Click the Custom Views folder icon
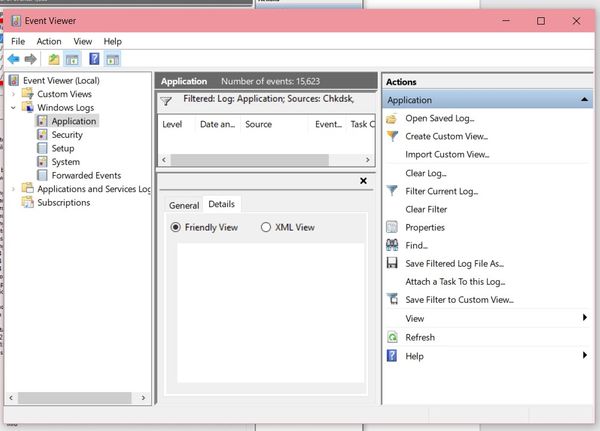The image size is (600, 431). (x=28, y=93)
